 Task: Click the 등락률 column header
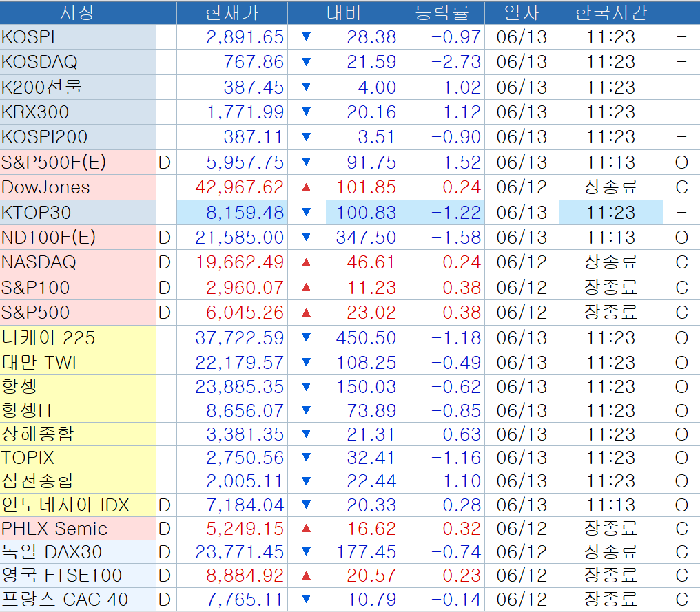pyautogui.click(x=442, y=12)
